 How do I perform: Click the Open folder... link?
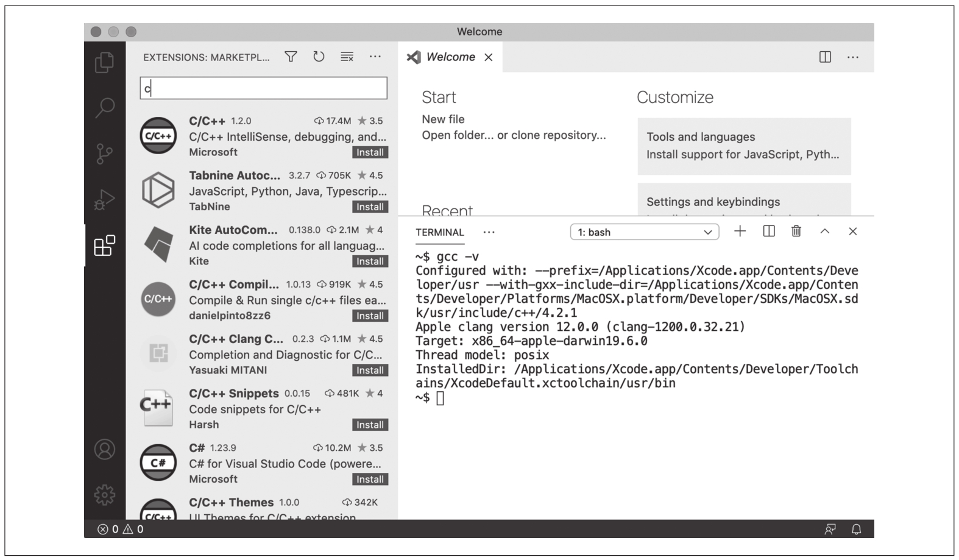pyautogui.click(x=458, y=135)
